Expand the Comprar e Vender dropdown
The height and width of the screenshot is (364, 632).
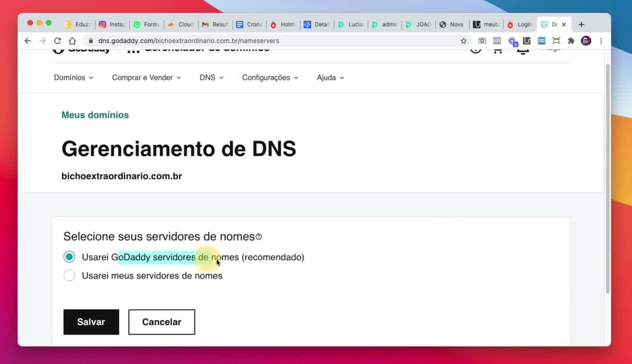pos(147,77)
